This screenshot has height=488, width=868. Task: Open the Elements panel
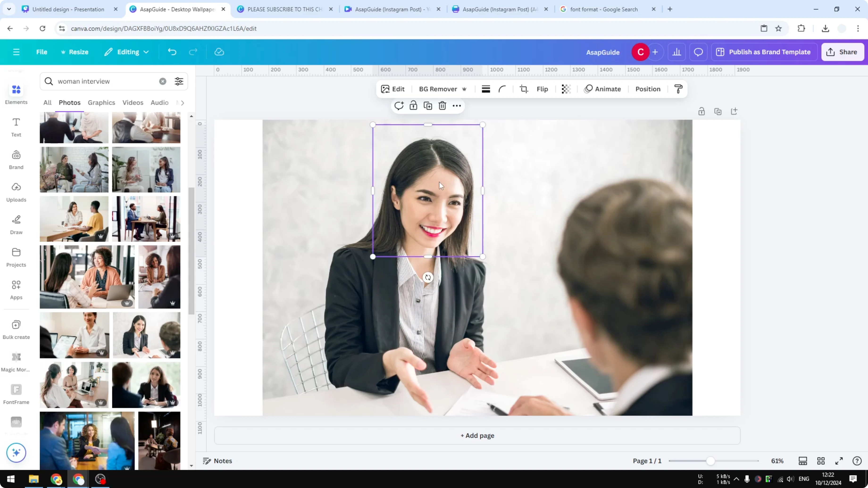tap(16, 93)
